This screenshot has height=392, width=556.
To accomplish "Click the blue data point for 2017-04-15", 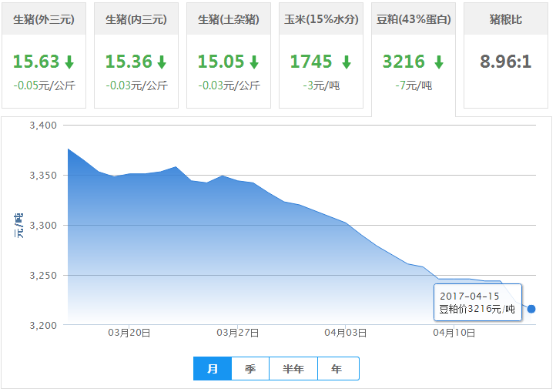I will [531, 309].
